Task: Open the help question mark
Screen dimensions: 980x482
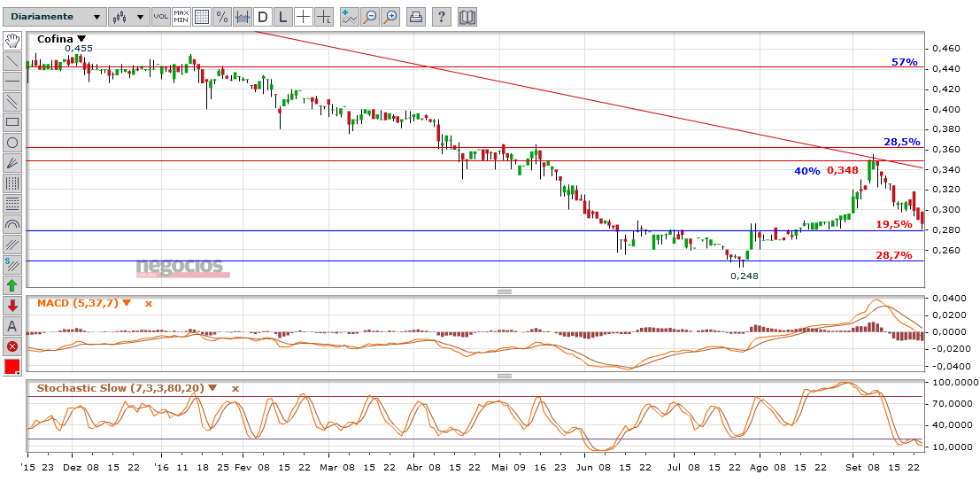Action: click(442, 16)
